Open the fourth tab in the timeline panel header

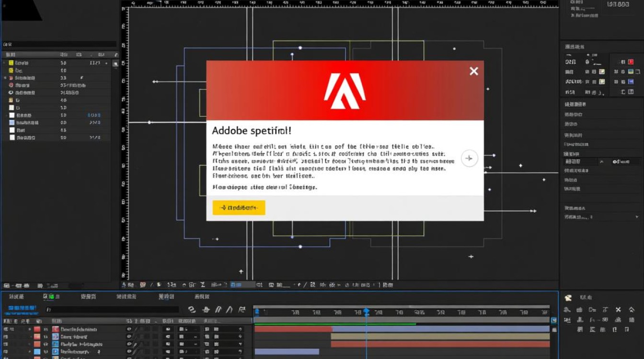point(126,297)
